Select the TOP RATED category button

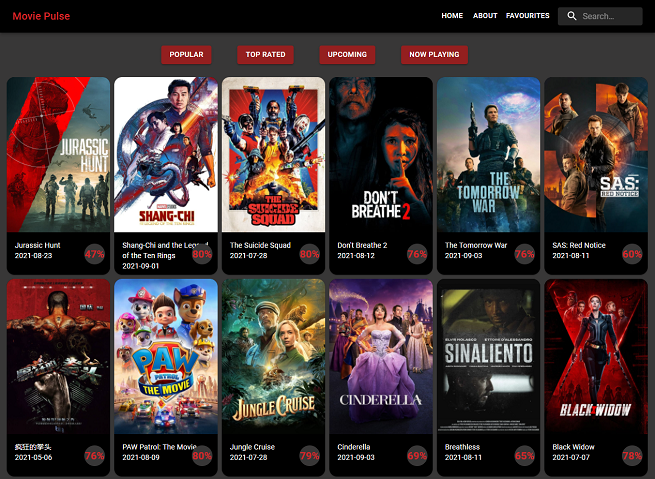[265, 55]
